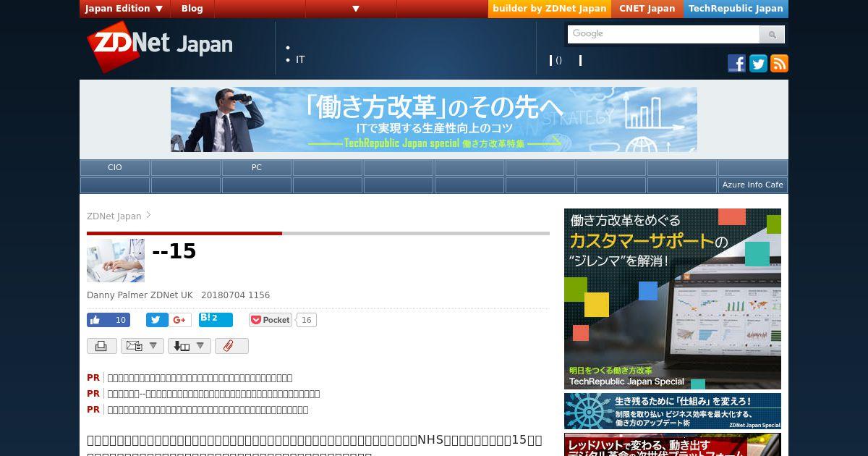
Task: Share the article with the Twitter bird button
Action: [x=157, y=320]
